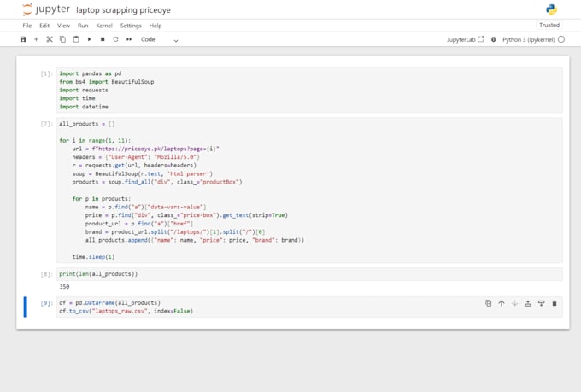Open the Settings menu

pyautogui.click(x=131, y=26)
